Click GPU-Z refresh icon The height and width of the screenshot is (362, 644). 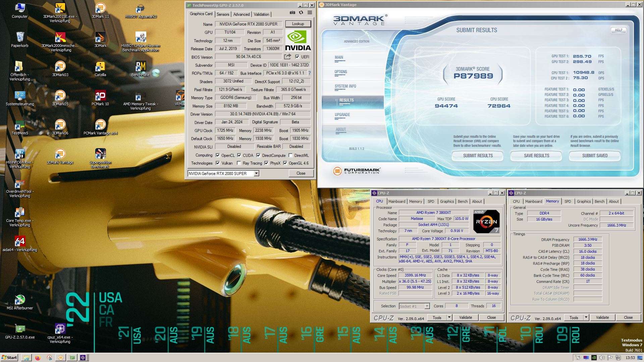coord(301,13)
